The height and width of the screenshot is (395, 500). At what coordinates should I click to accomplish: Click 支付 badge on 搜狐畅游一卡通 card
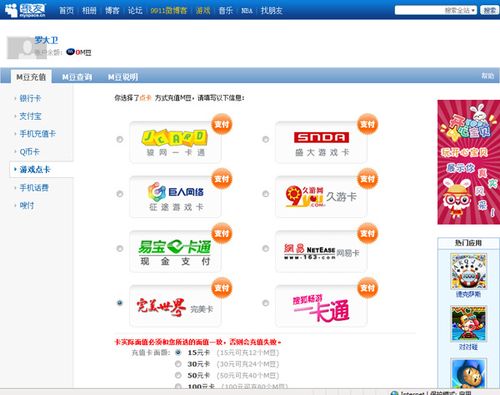[x=367, y=288]
